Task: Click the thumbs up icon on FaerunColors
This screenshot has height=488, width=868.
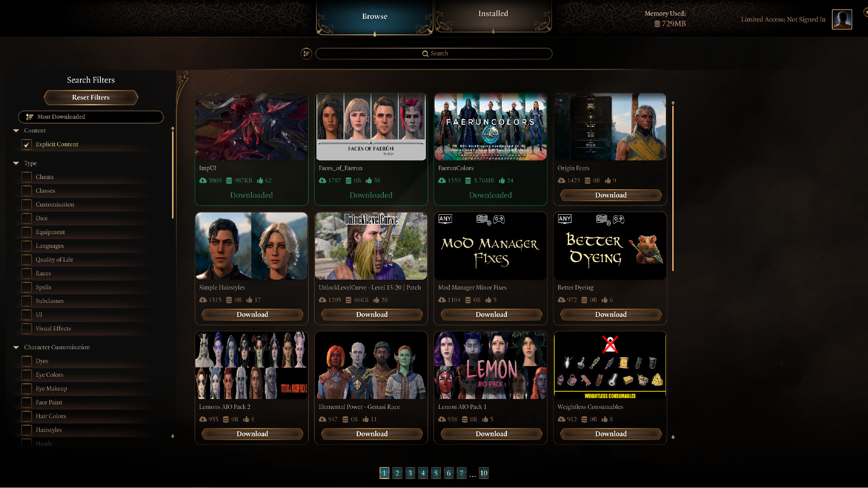Action: coord(501,181)
